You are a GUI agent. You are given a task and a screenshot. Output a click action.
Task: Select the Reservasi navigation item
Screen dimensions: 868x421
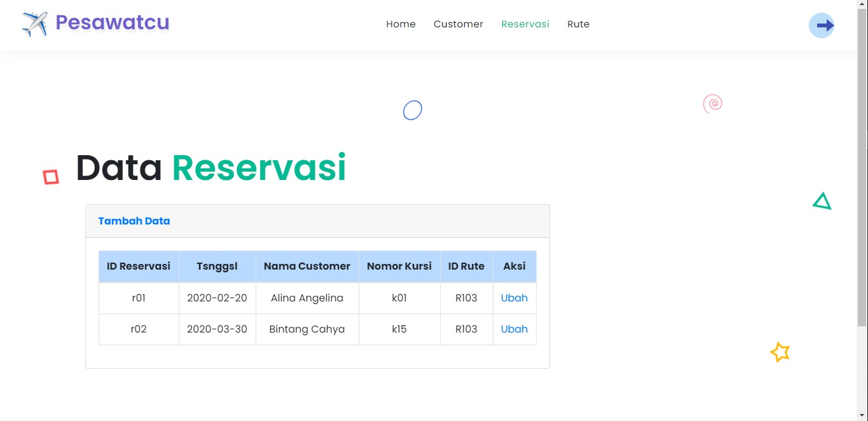pos(525,24)
